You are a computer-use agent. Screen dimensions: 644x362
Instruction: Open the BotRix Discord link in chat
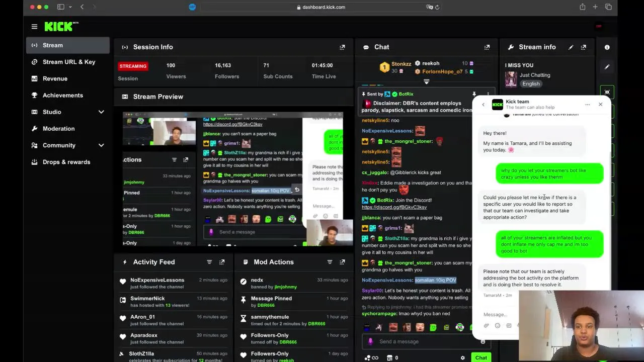point(394,207)
